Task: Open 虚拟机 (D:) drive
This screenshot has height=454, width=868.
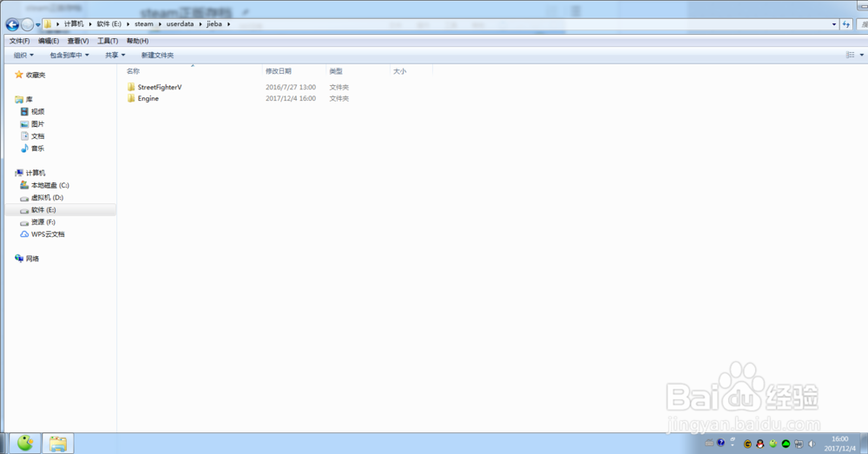Action: [x=47, y=198]
